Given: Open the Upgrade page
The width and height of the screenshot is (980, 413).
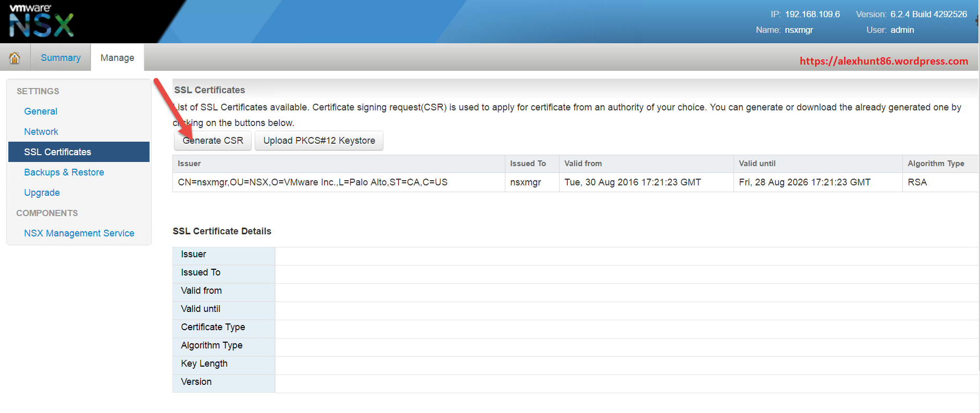Looking at the screenshot, I should click(x=42, y=193).
